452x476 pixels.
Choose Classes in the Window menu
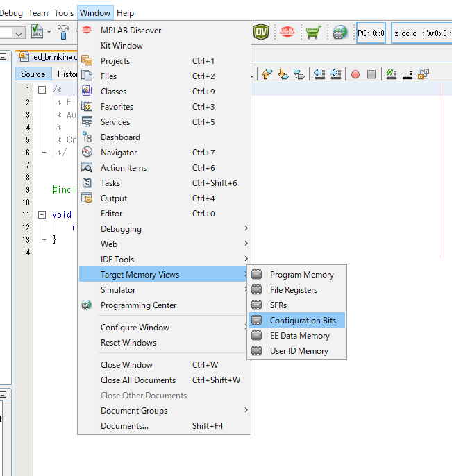point(165,92)
